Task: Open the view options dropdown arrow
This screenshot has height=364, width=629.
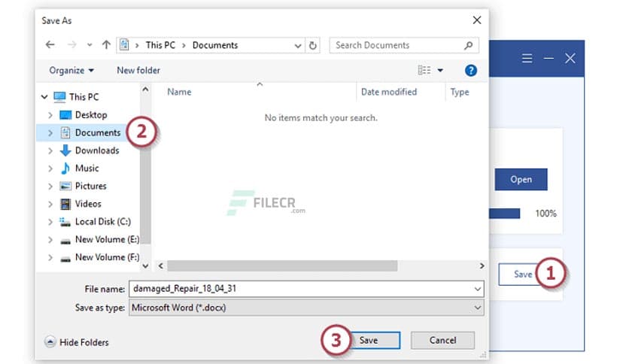Action: [x=440, y=71]
